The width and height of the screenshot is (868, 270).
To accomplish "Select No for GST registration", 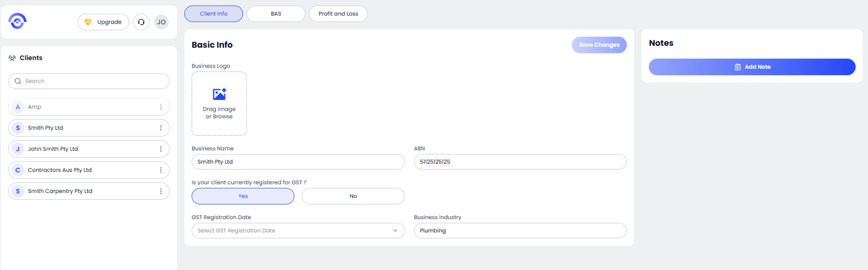I will (x=353, y=196).
